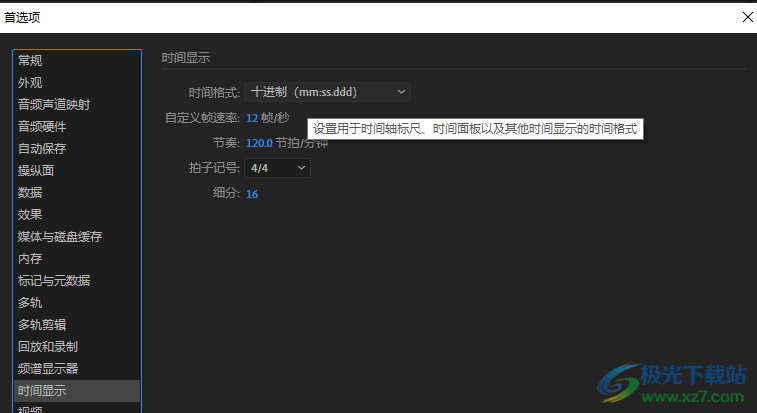Open 频谱显示器 preferences
The height and width of the screenshot is (413, 757).
point(48,369)
